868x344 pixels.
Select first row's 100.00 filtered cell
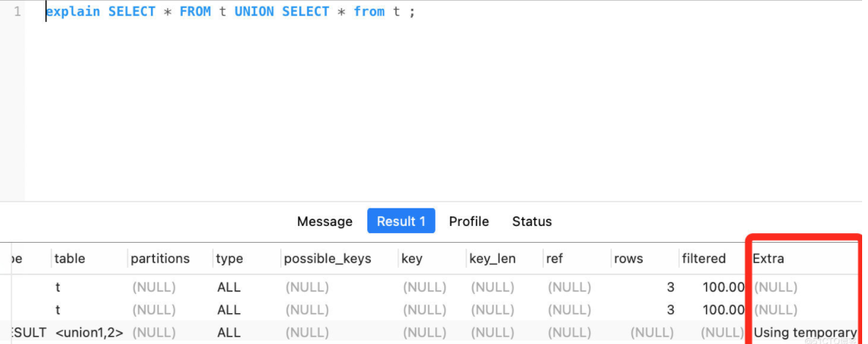pyautogui.click(x=723, y=288)
